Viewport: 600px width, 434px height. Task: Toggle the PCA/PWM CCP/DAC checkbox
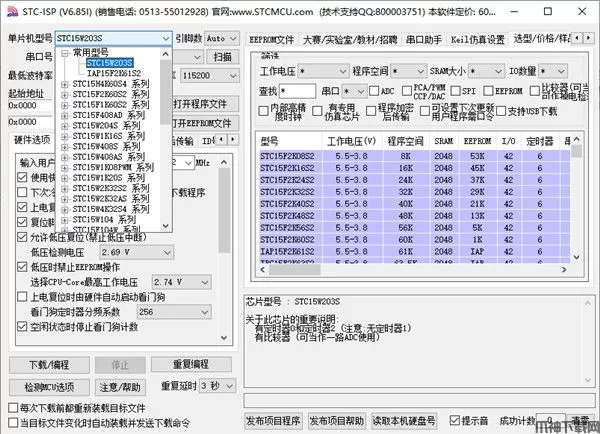pos(407,91)
